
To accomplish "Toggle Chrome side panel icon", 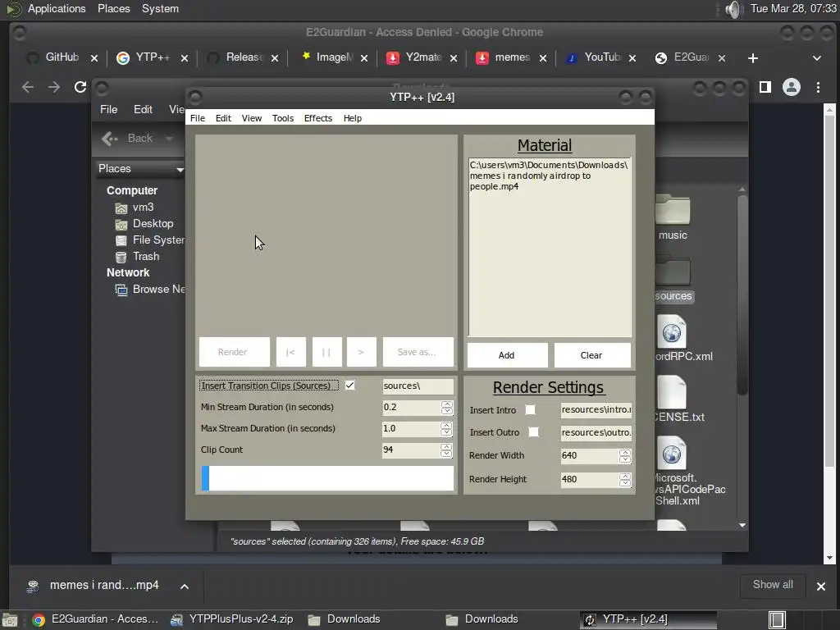I will pos(765,87).
